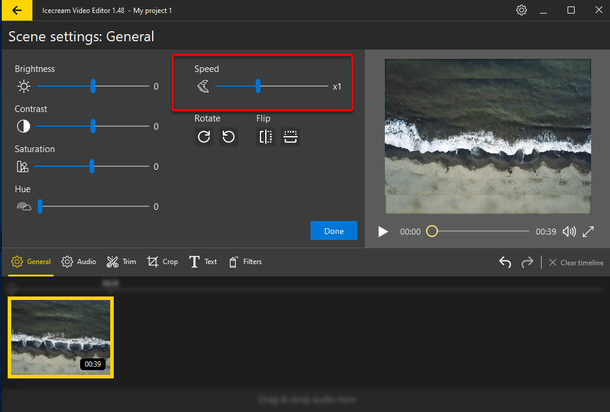Click the 'Drag & drop audio here' area
Viewport: 610px width, 412px height.
pyautogui.click(x=307, y=400)
